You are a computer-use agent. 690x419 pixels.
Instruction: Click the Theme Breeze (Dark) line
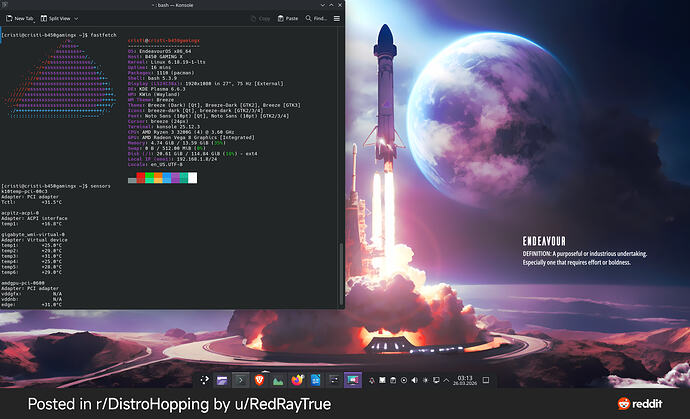(x=214, y=105)
